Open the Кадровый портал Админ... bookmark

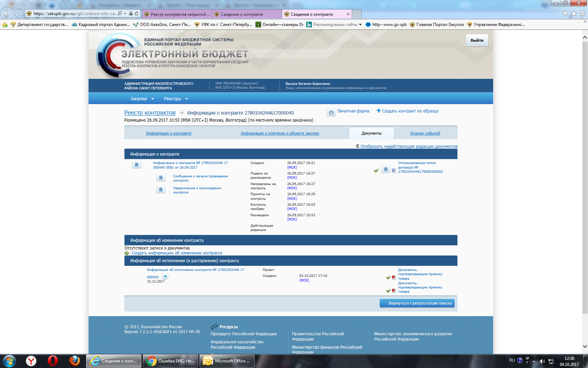pyautogui.click(x=101, y=25)
